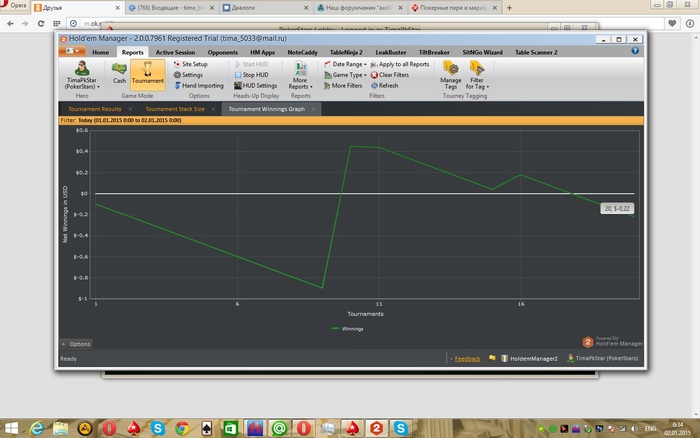Select the Tournament game mode icon
The height and width of the screenshot is (438, 700).
(x=148, y=74)
